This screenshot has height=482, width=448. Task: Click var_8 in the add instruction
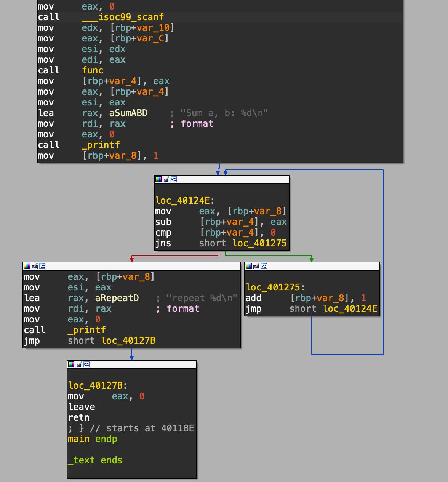tap(331, 298)
